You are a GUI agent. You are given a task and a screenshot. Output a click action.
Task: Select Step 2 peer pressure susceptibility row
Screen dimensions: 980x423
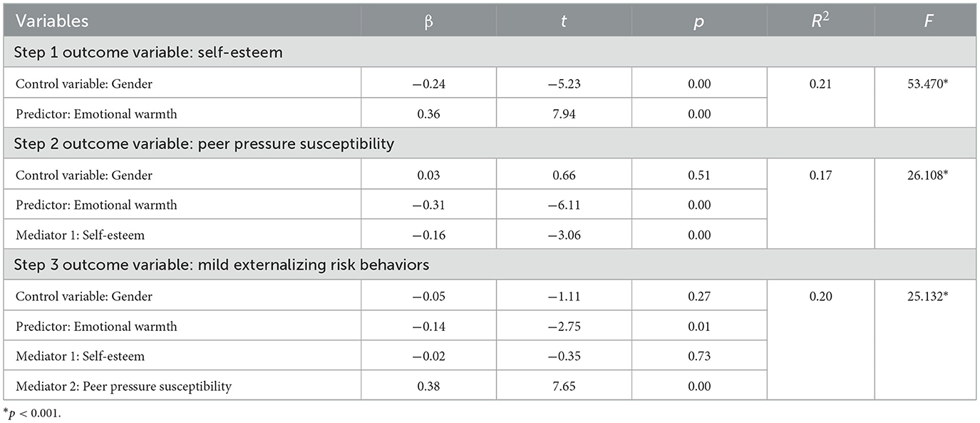[x=204, y=144]
